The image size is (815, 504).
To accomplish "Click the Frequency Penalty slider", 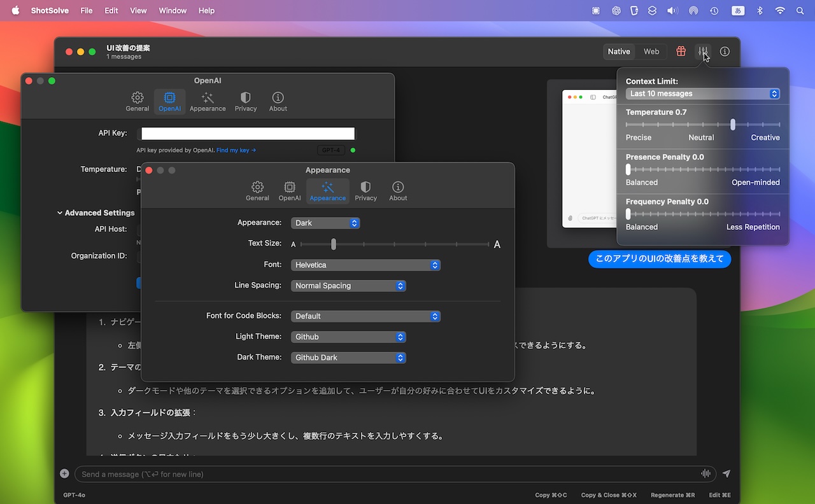I will coord(703,214).
